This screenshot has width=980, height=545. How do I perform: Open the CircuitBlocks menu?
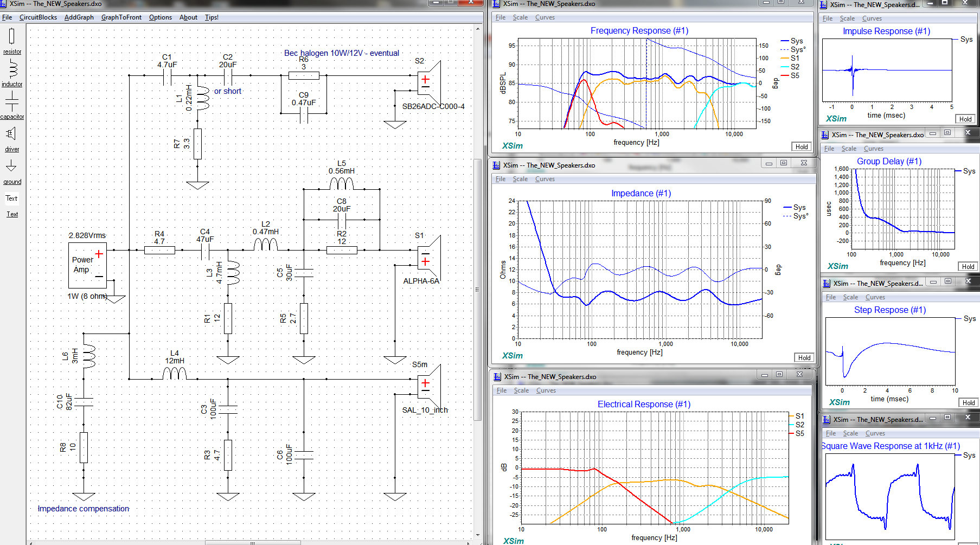(38, 17)
